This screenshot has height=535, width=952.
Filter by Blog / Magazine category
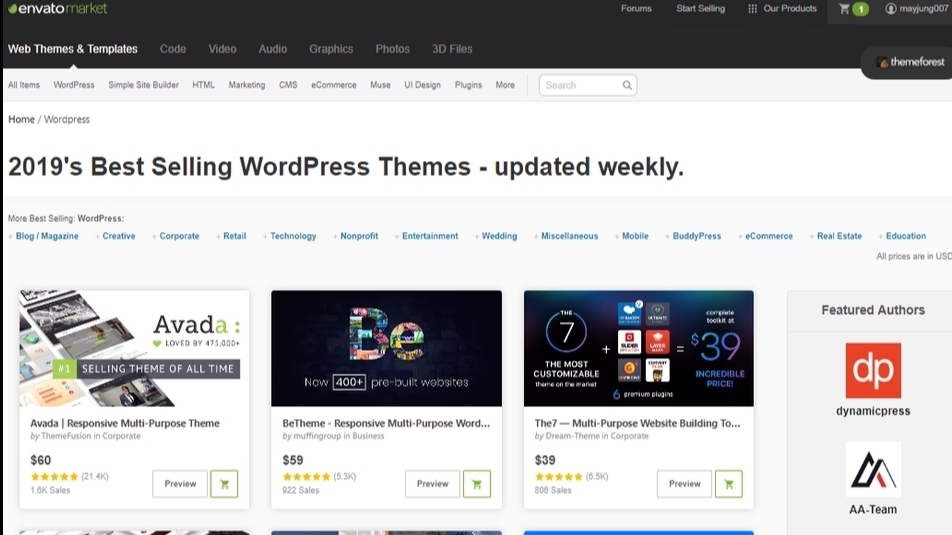[47, 236]
